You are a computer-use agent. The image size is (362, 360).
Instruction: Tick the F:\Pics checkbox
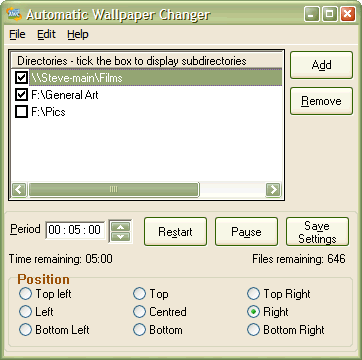tap(22, 112)
